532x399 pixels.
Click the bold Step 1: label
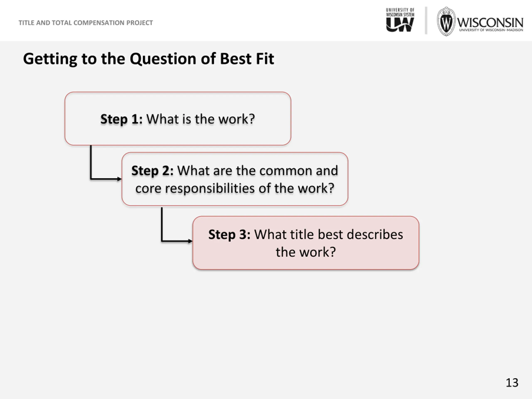pyautogui.click(x=121, y=119)
